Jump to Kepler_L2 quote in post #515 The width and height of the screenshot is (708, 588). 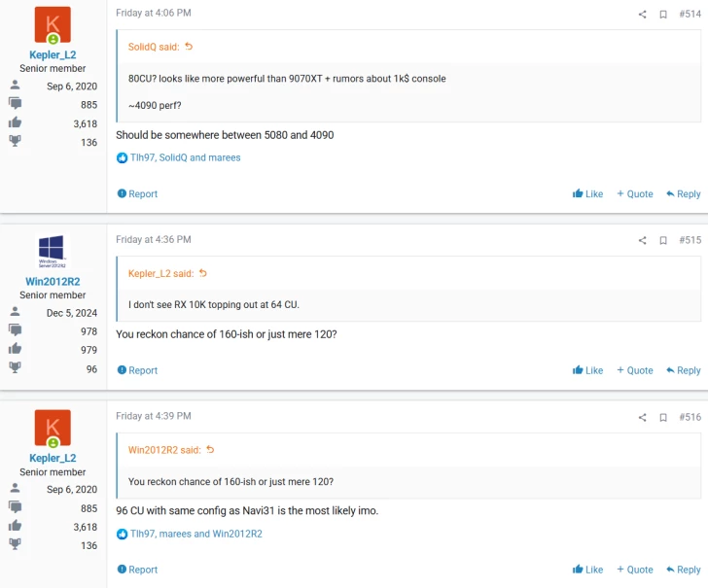click(x=203, y=274)
